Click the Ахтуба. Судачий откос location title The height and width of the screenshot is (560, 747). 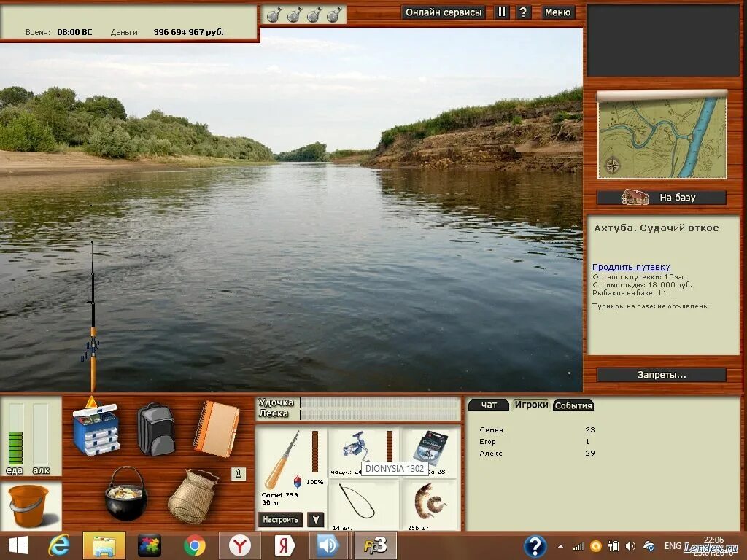[656, 227]
